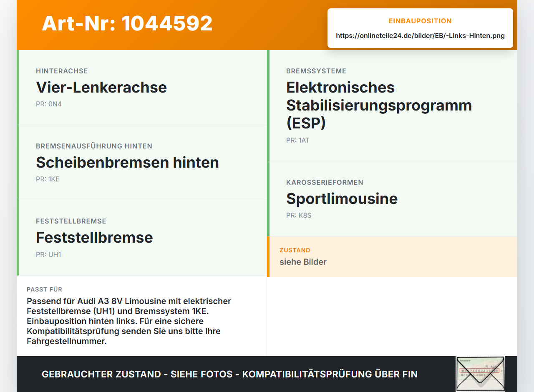Select the Vier-Lenkerachse card

pos(142,88)
